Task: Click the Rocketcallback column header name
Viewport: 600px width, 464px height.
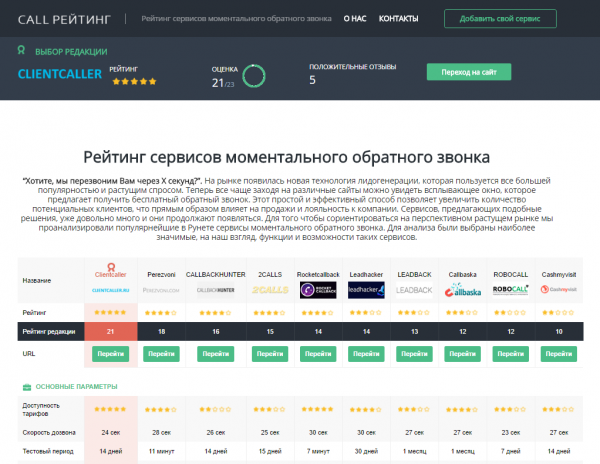Action: click(318, 275)
